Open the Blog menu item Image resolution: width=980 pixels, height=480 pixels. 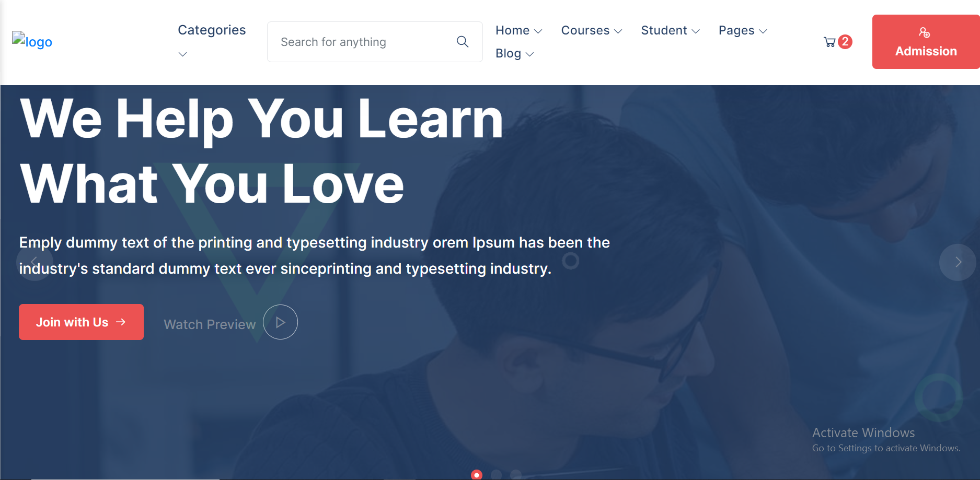[x=514, y=54]
